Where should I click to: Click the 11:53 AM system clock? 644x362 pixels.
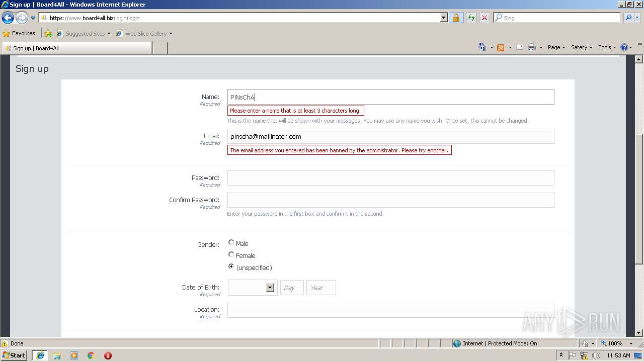click(x=618, y=355)
